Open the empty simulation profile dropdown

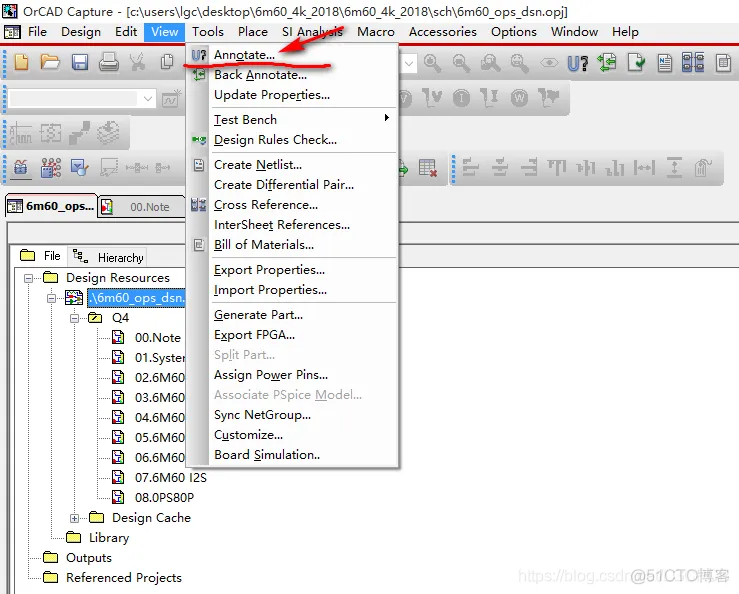(x=148, y=99)
